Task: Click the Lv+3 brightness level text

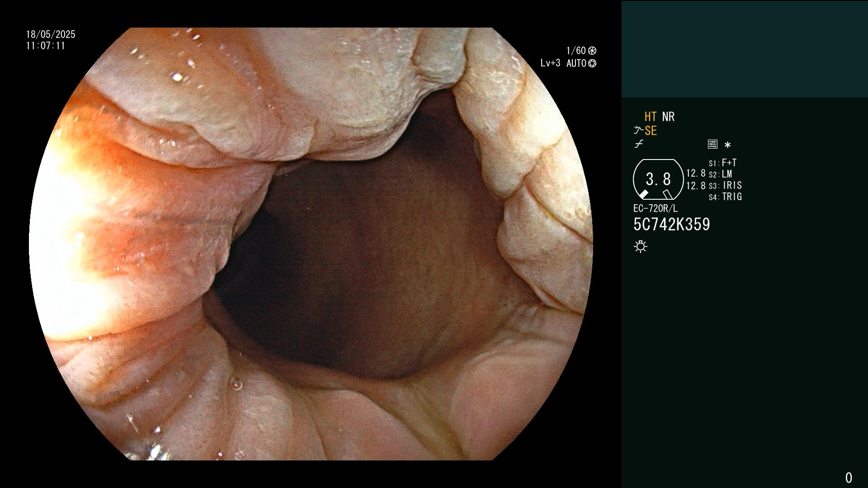Action: (x=550, y=63)
